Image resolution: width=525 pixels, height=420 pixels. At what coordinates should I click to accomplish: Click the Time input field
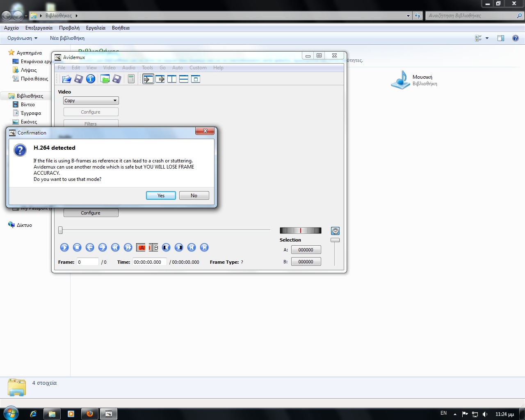click(150, 262)
